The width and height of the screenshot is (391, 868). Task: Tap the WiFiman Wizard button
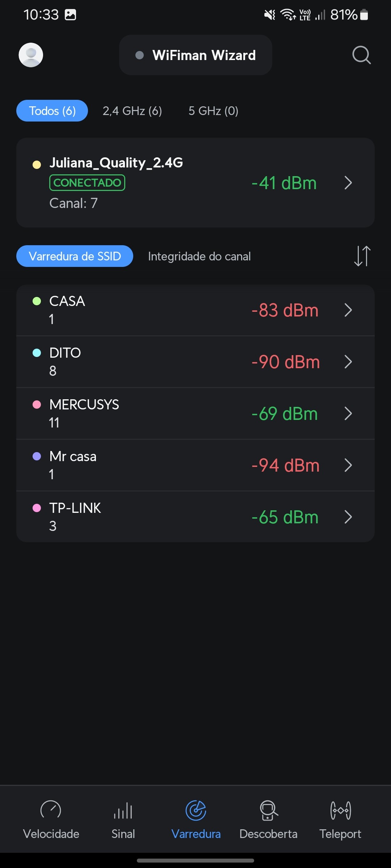(x=195, y=55)
